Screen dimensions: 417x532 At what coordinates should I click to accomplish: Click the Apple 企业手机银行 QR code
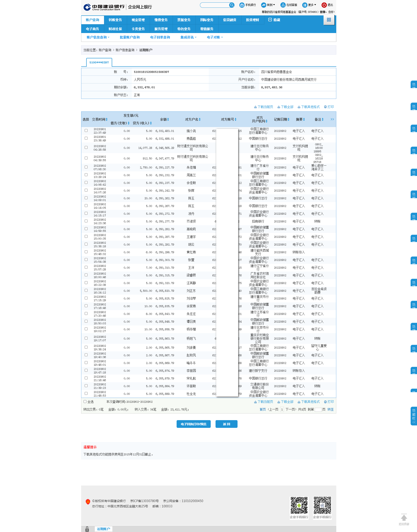(x=322, y=505)
